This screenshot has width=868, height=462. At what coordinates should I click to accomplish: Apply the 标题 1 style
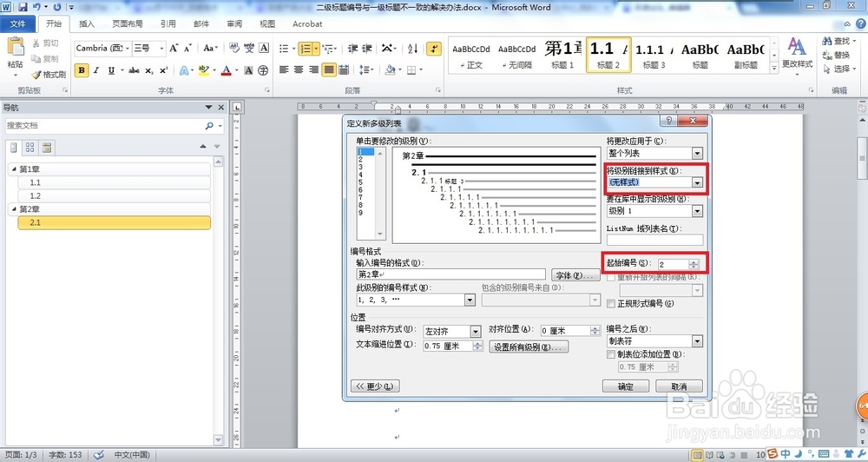[562, 55]
